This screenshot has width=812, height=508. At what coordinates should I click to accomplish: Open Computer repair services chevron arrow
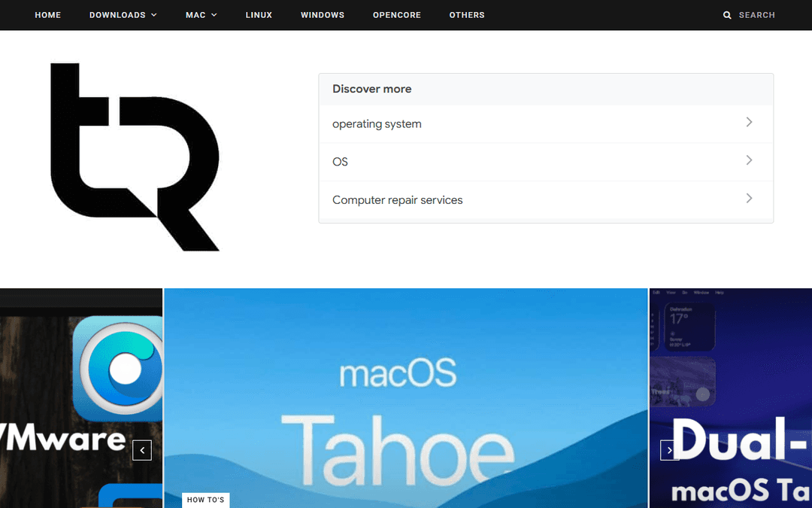(749, 198)
